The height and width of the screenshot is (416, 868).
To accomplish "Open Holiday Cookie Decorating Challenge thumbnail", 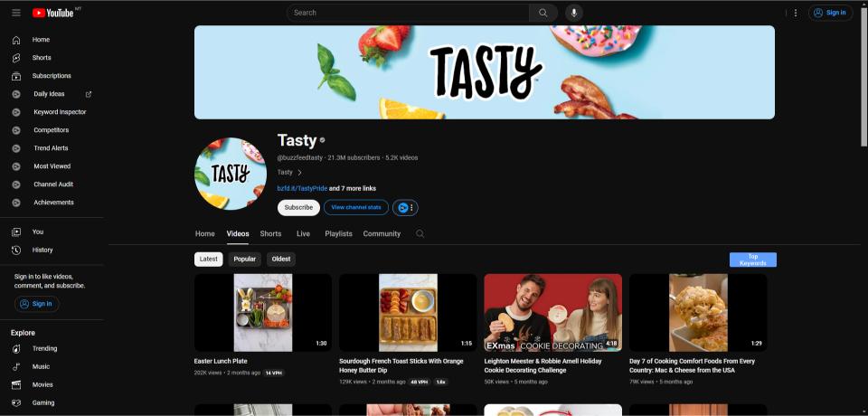I will coord(553,312).
